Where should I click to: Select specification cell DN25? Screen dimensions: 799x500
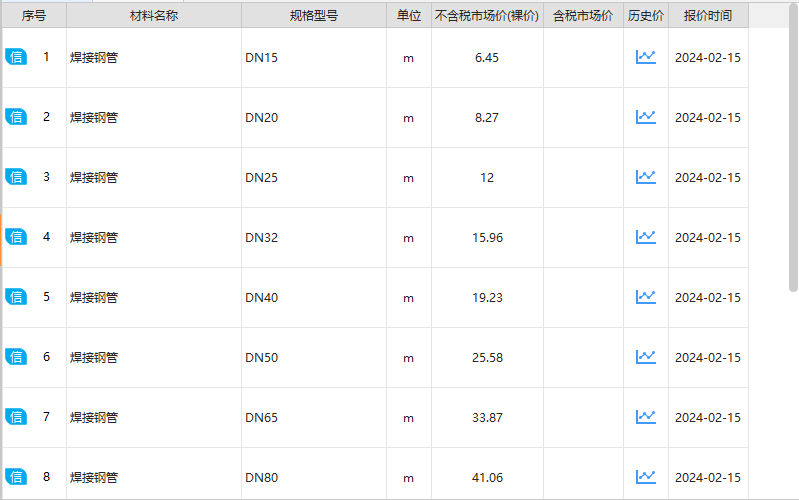[x=314, y=178]
